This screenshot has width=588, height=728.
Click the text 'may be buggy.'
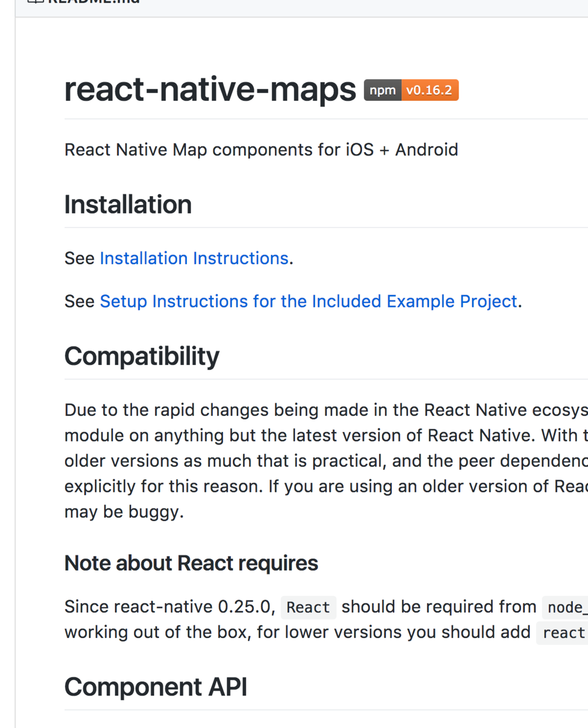click(124, 512)
